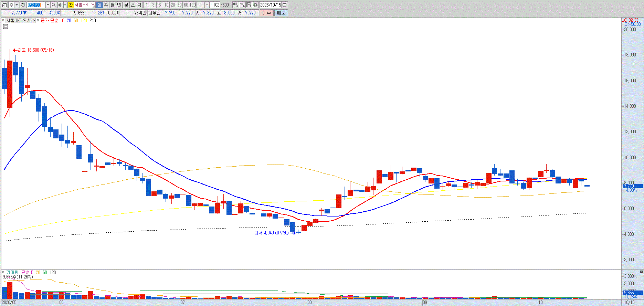Click the small square before 종가 단순 label
The image size is (644, 306).
tap(38, 20)
